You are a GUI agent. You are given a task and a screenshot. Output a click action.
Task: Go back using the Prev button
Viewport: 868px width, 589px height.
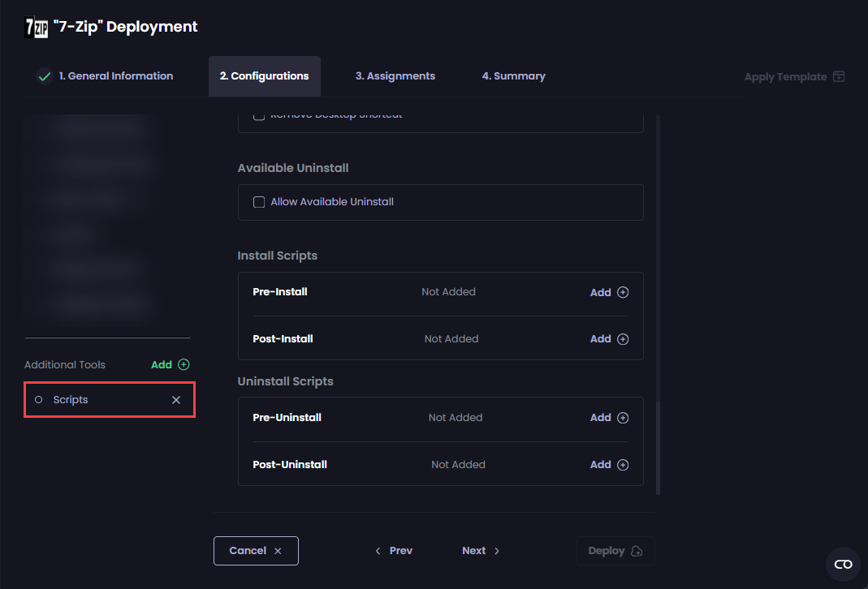(x=394, y=550)
